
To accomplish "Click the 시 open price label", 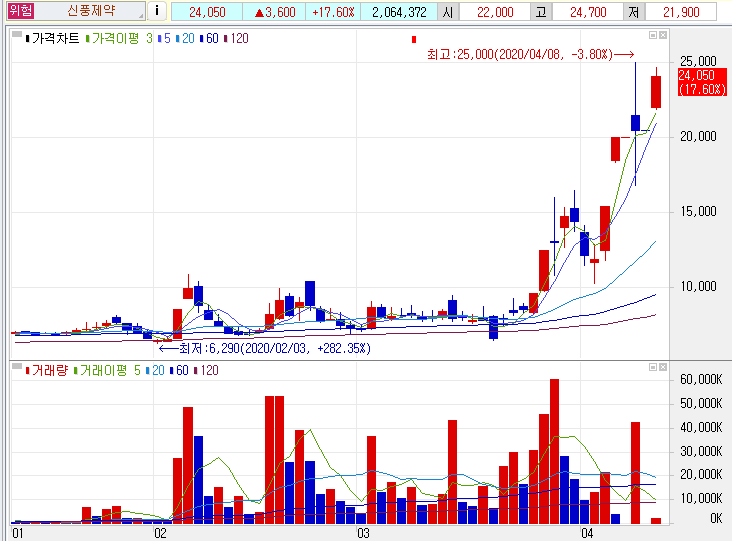I will 448,12.
